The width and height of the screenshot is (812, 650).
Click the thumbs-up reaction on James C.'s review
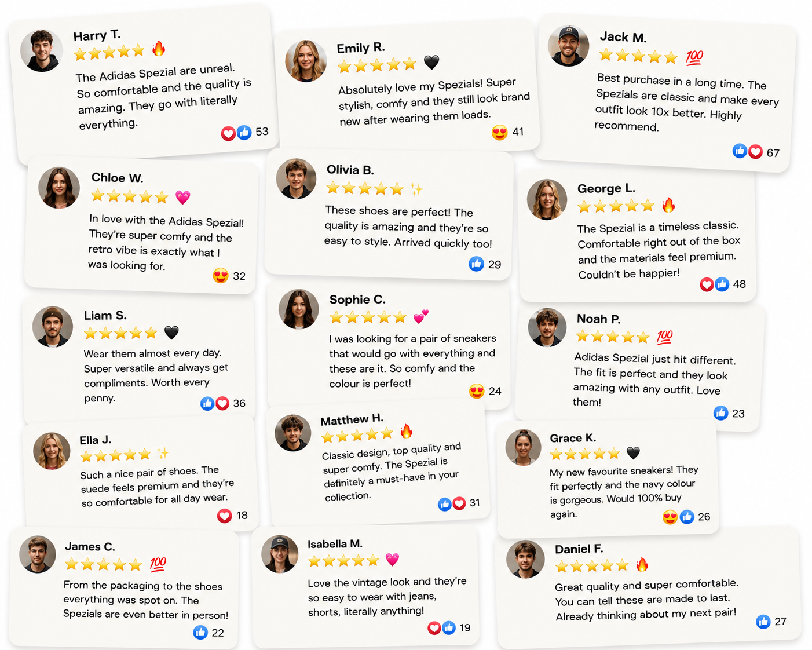click(x=200, y=632)
